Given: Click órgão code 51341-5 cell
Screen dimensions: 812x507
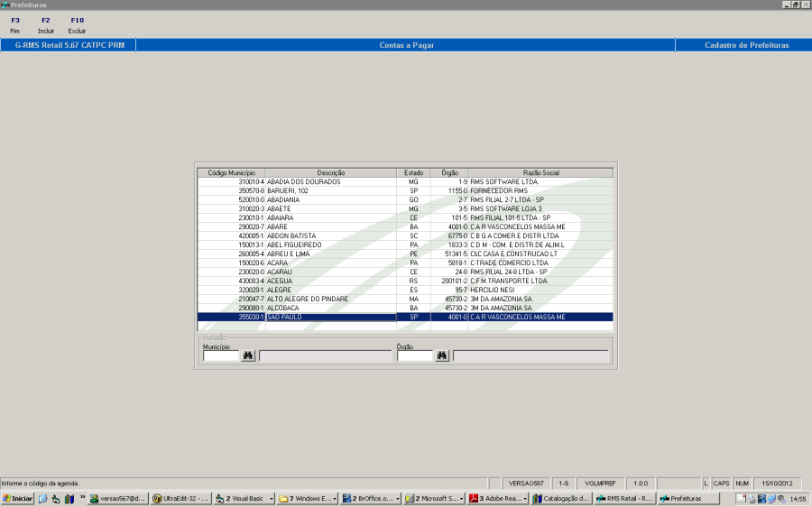Looking at the screenshot, I should coord(449,253).
